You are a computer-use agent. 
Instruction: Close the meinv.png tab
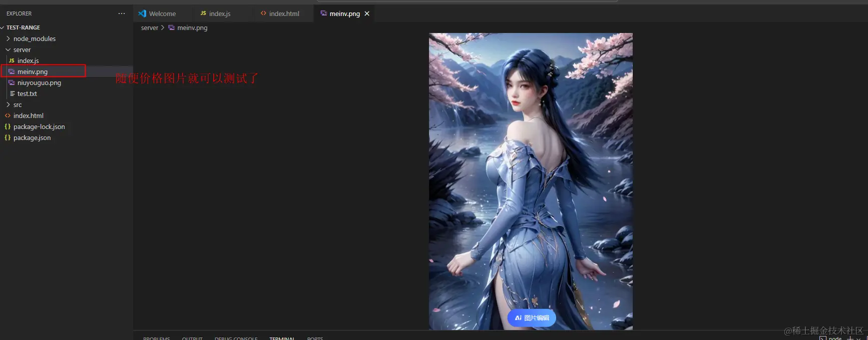(367, 13)
